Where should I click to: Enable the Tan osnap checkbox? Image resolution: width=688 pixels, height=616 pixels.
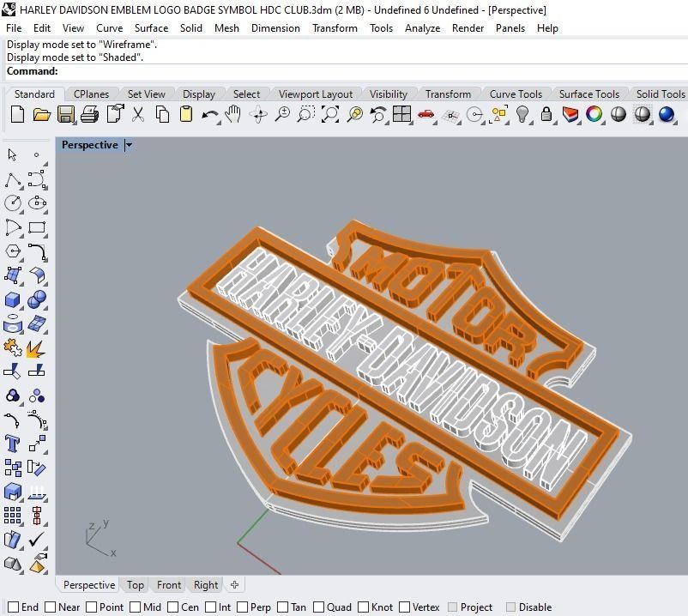point(282,607)
